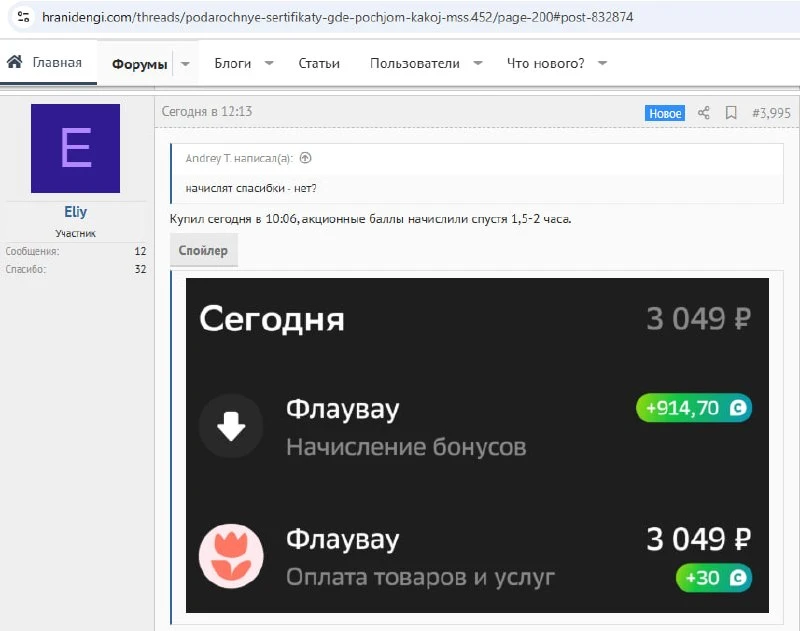Click the Участник user title
Image resolution: width=800 pixels, height=631 pixels.
coord(76,233)
